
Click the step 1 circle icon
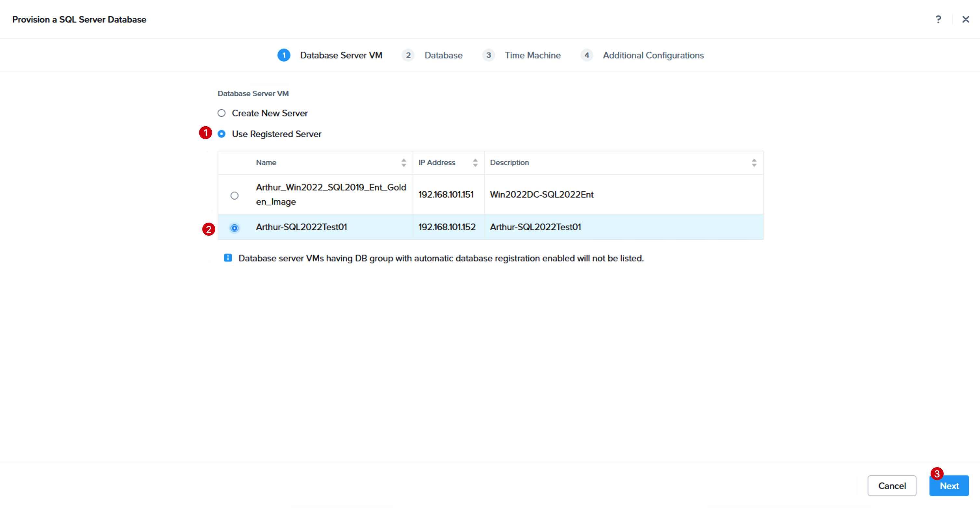[x=284, y=55]
